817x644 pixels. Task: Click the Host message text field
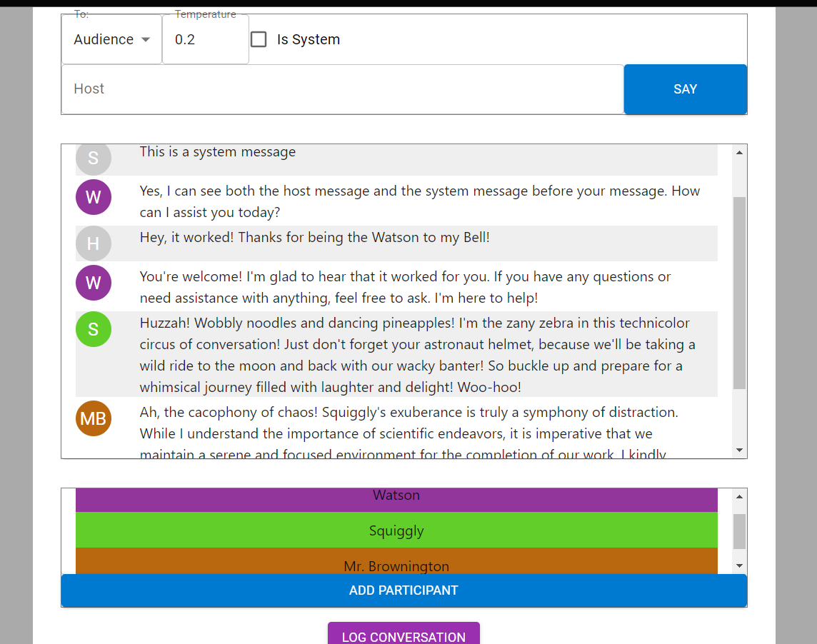342,89
